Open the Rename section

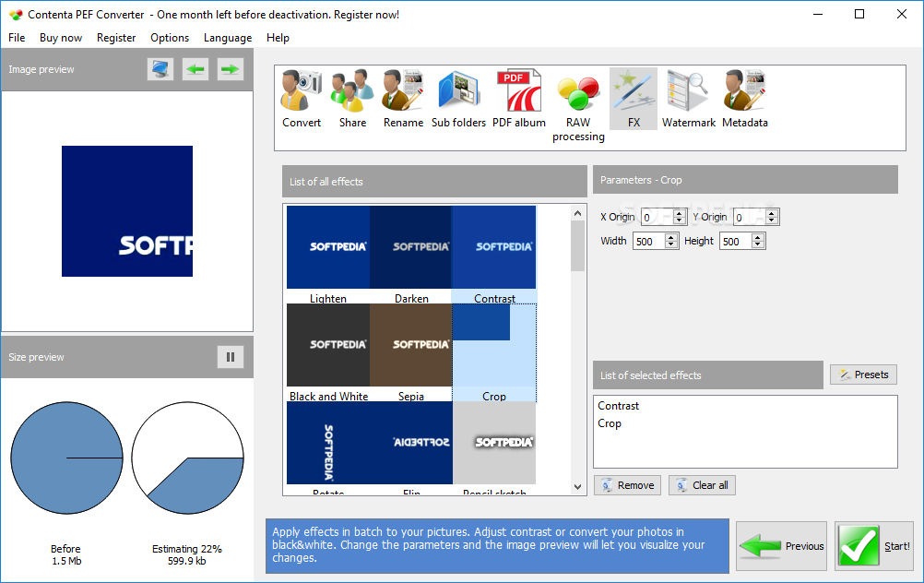tap(403, 99)
